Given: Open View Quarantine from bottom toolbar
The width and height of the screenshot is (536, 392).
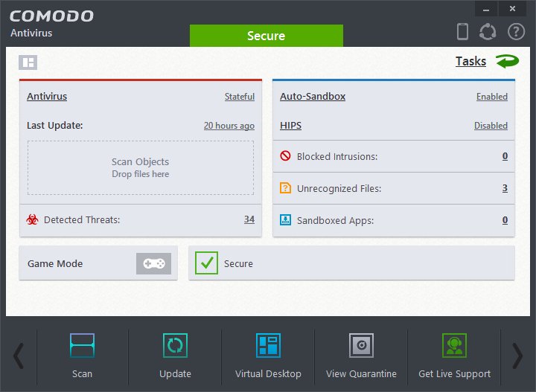Looking at the screenshot, I should click(361, 356).
